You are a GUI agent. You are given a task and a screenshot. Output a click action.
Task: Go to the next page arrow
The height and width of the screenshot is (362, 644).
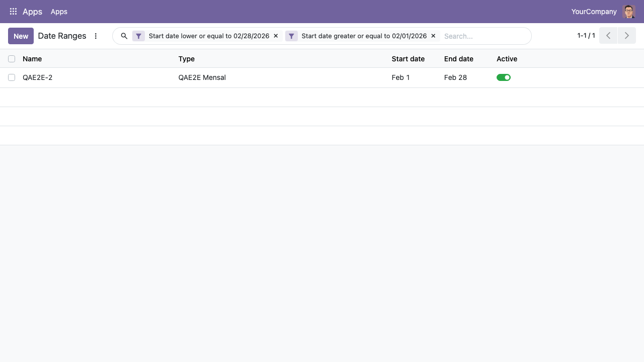[x=627, y=36]
